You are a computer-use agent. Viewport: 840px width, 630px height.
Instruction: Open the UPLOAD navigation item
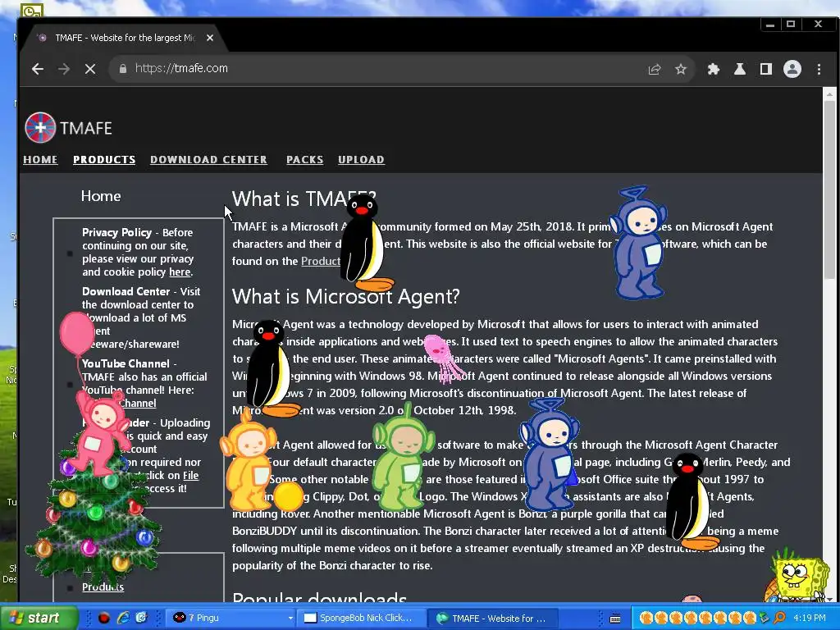(361, 160)
